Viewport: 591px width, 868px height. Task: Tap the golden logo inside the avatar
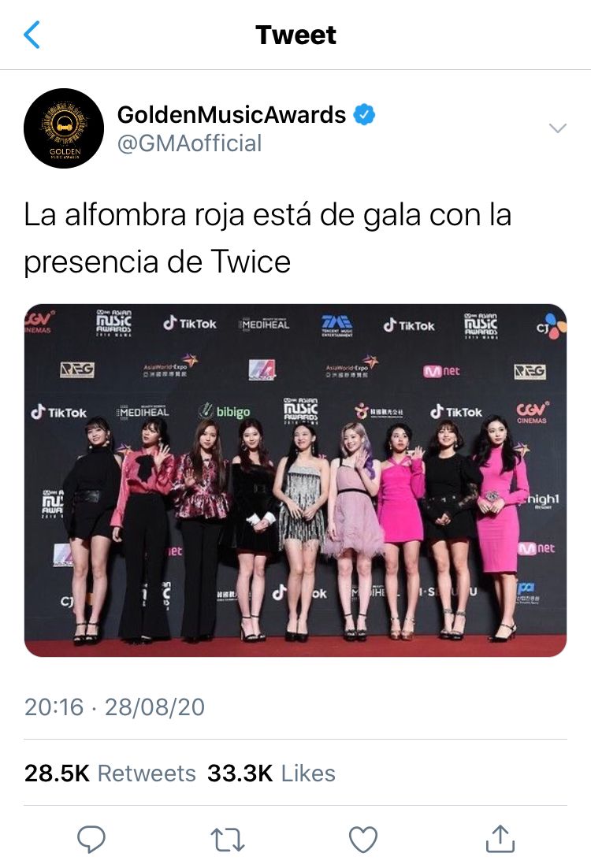point(65,124)
